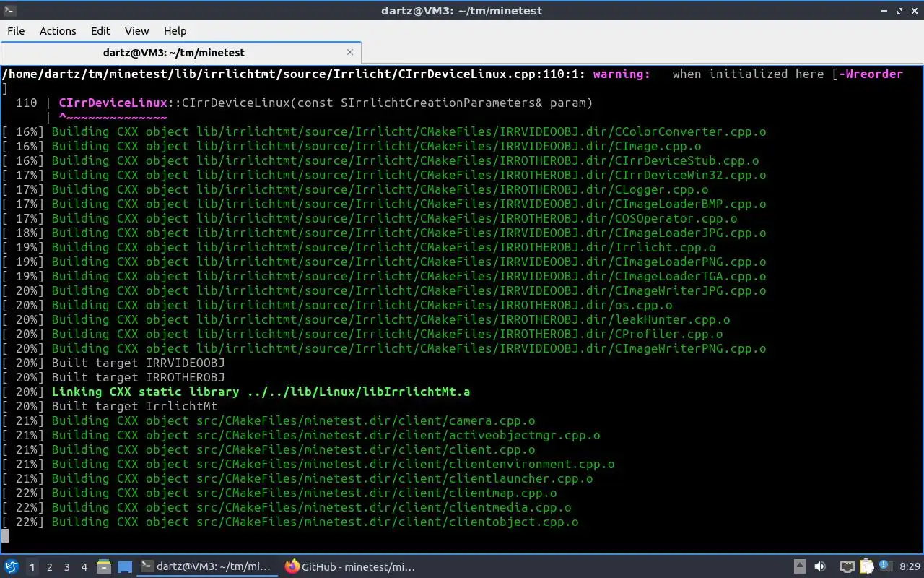Viewport: 924px width, 578px height.
Task: Click the activeobjectmgr.cpp.o build line
Action: tap(301, 435)
